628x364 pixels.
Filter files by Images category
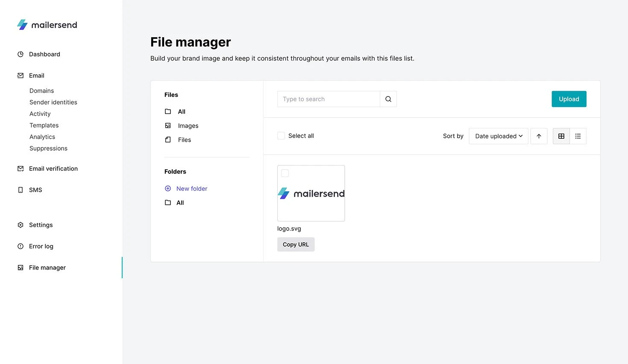[188, 126]
